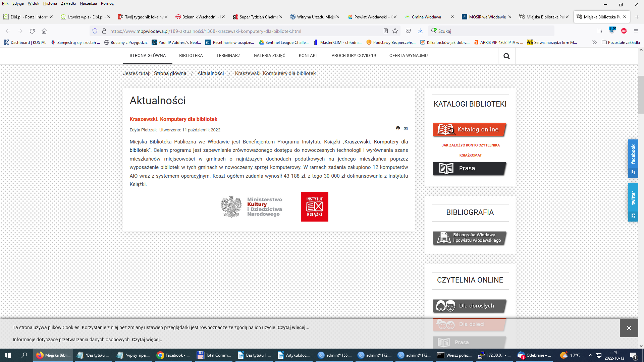Image resolution: width=644 pixels, height=362 pixels.
Task: Open the Adblock Plus extension icon
Action: coord(624,31)
